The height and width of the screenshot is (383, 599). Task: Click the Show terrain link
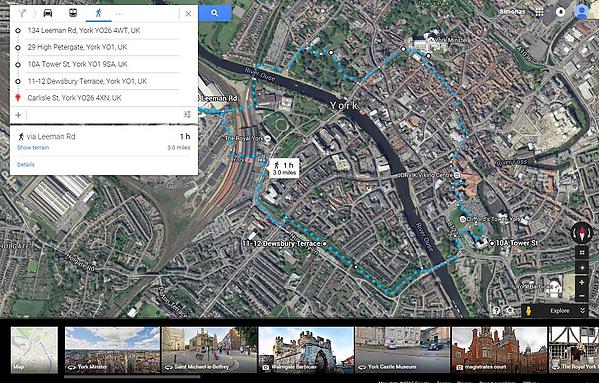(x=33, y=148)
